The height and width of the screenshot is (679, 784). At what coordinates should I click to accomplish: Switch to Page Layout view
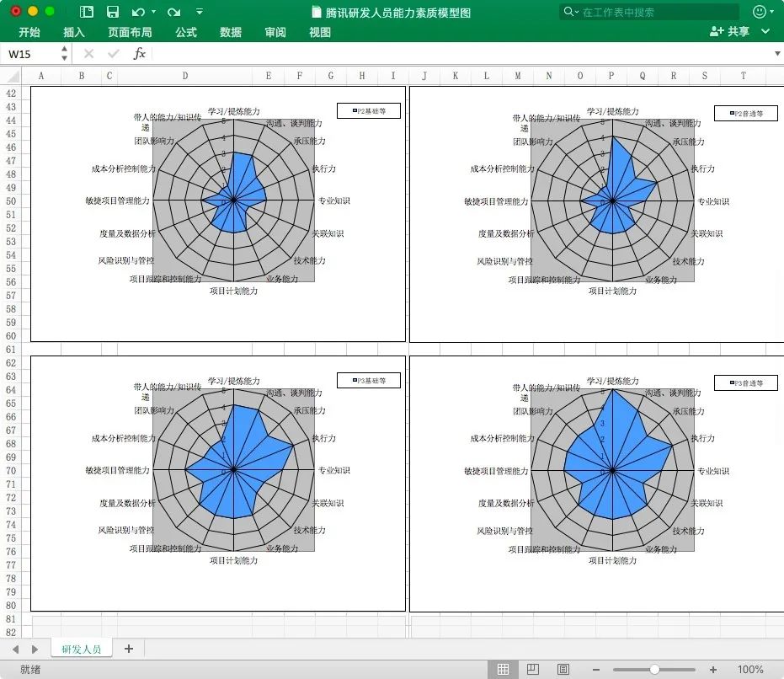(533, 670)
